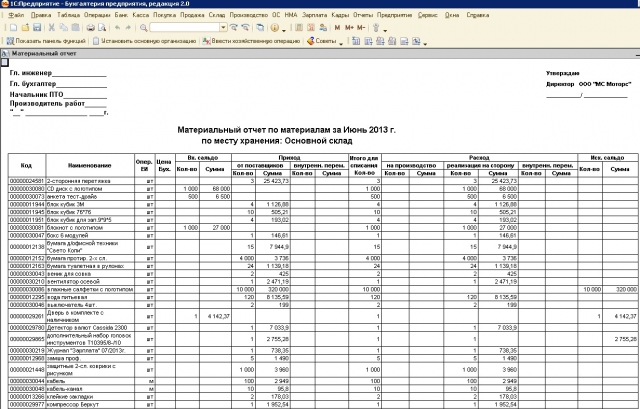Click the Find next icon
Viewport: 640px width, 409px height.
pos(234,28)
